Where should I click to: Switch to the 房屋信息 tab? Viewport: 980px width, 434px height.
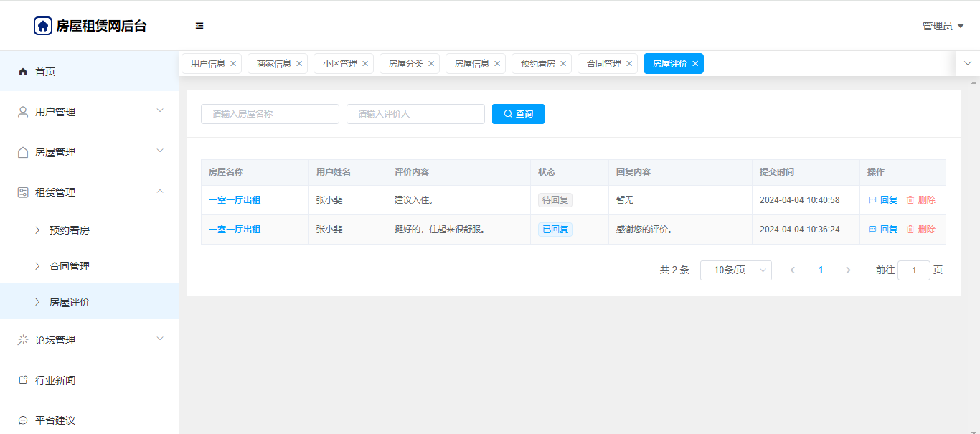(x=471, y=64)
